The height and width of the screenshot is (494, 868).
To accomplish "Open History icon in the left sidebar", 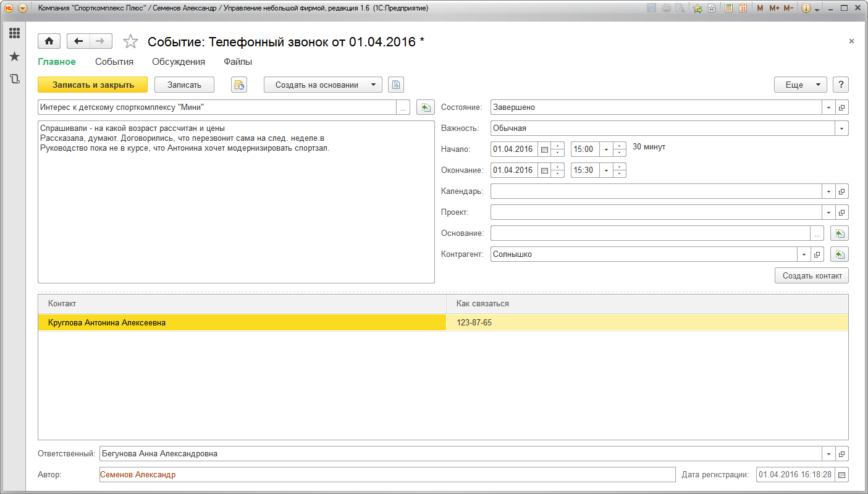I will [14, 79].
